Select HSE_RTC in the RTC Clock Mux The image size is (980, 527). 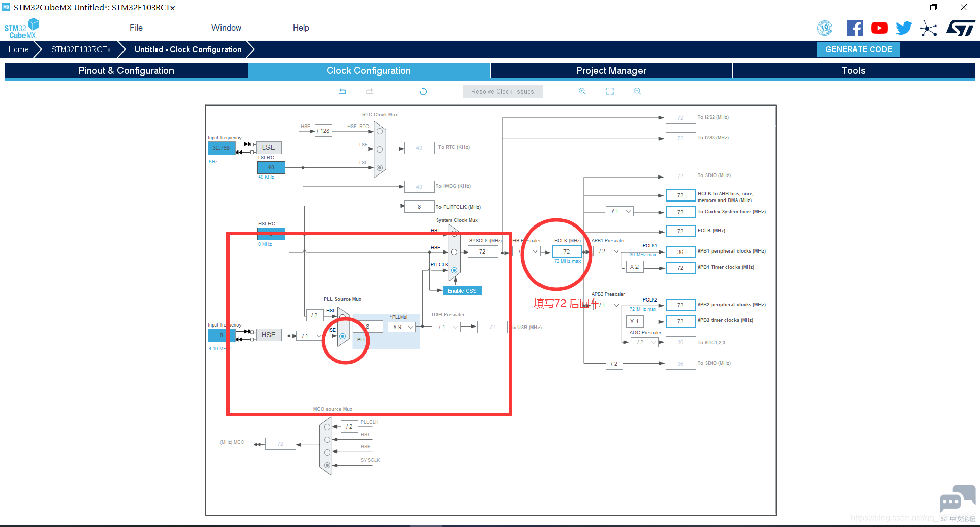tap(380, 131)
